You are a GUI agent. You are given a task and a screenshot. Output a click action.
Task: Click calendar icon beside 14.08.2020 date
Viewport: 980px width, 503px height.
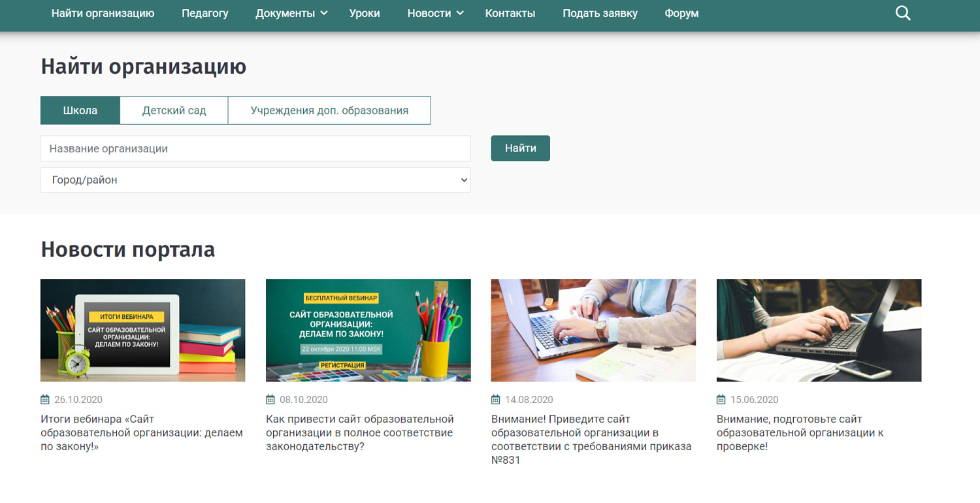(496, 400)
